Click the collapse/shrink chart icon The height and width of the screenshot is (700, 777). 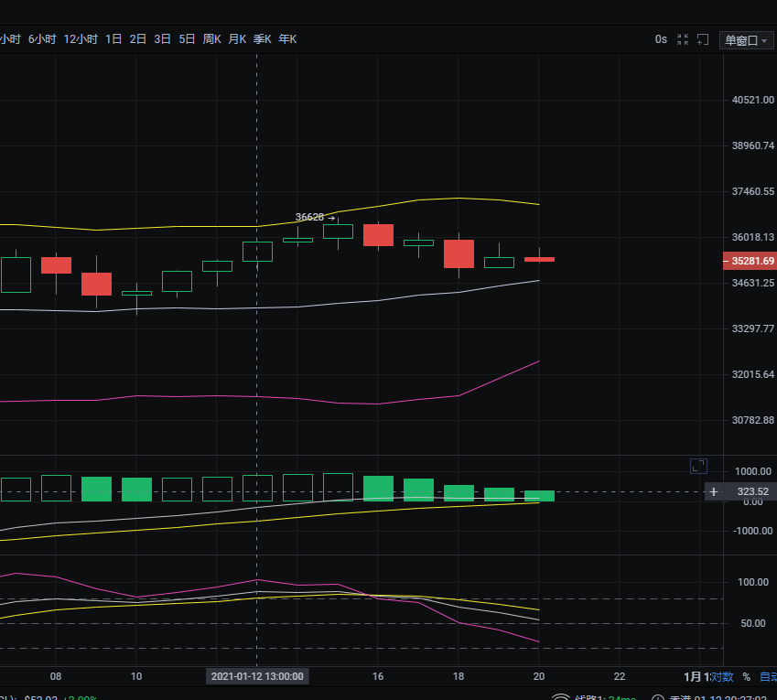click(x=683, y=39)
